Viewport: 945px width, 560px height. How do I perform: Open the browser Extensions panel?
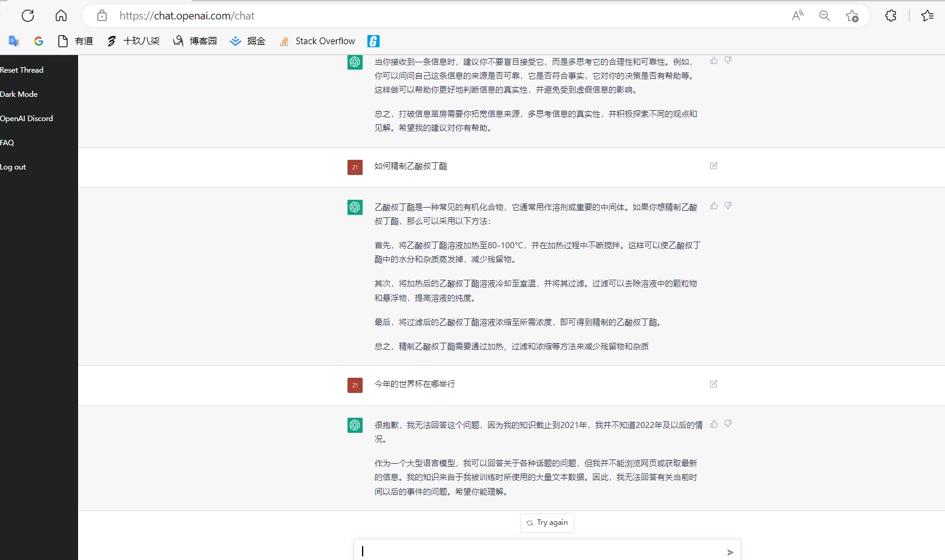(890, 16)
